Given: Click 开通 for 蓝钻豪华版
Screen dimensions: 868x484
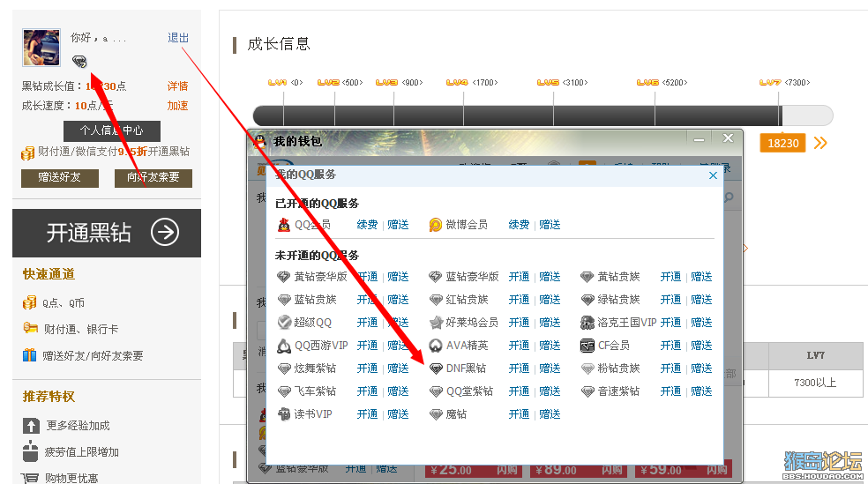Looking at the screenshot, I should (519, 277).
